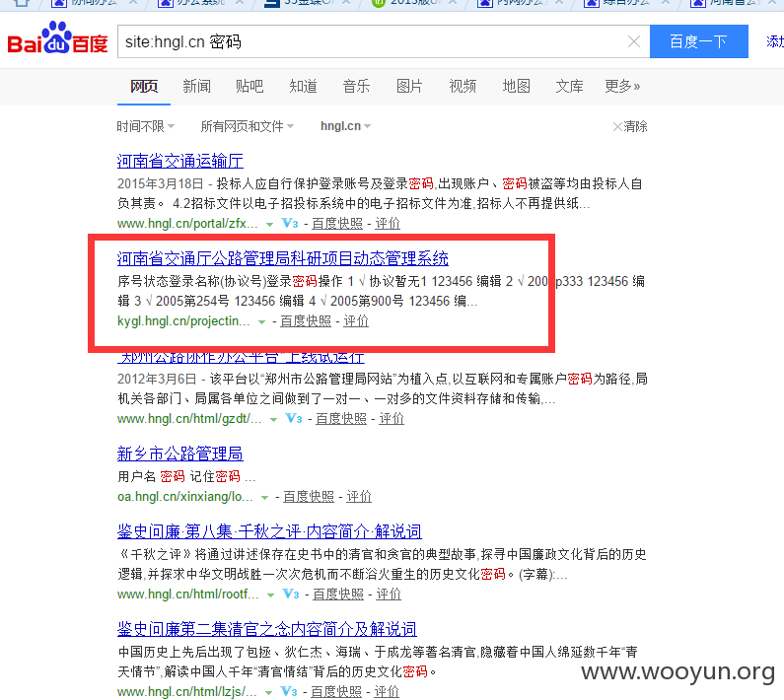Expand arrow beside www.hngl.cn/html/rootf URL
The image size is (784, 700).
[270, 595]
